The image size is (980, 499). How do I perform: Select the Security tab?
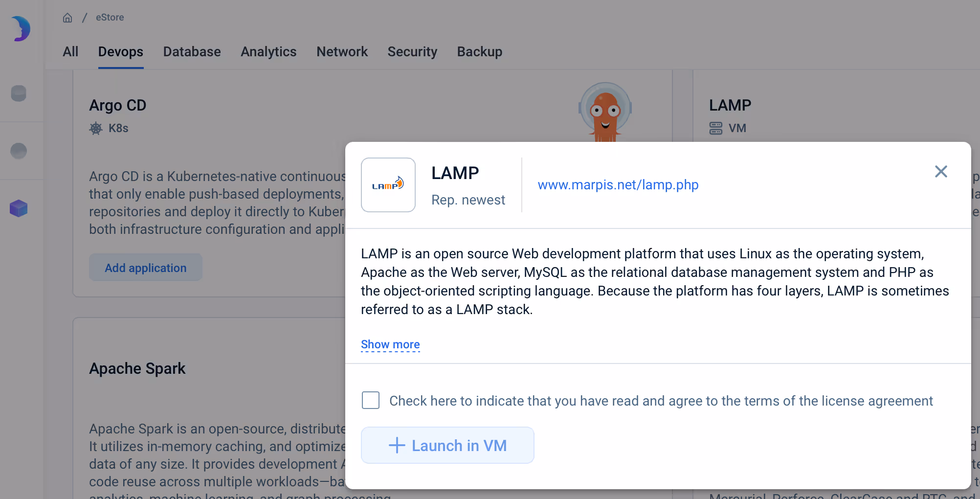pyautogui.click(x=412, y=52)
